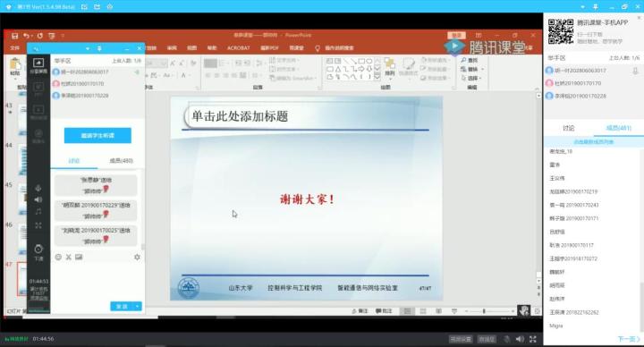The height and width of the screenshot is (347, 644).
Task: Toggle the 批注 comments pane in status bar
Action: point(384,311)
